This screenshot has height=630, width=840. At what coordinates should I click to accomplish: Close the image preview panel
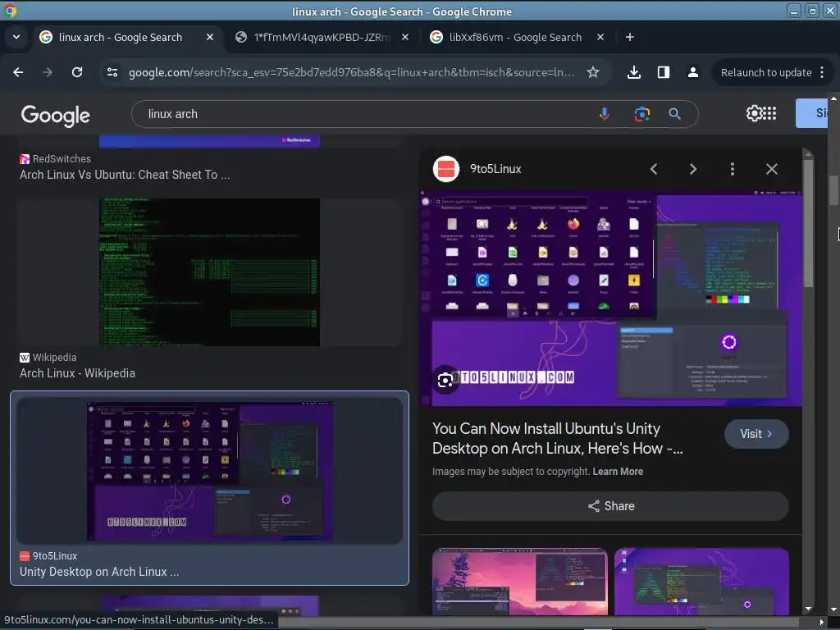click(771, 169)
